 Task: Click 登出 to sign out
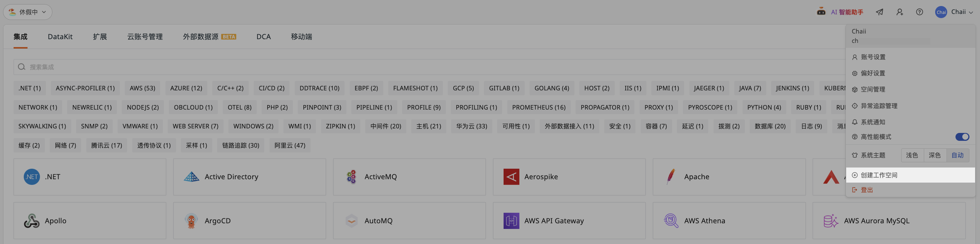(910, 190)
